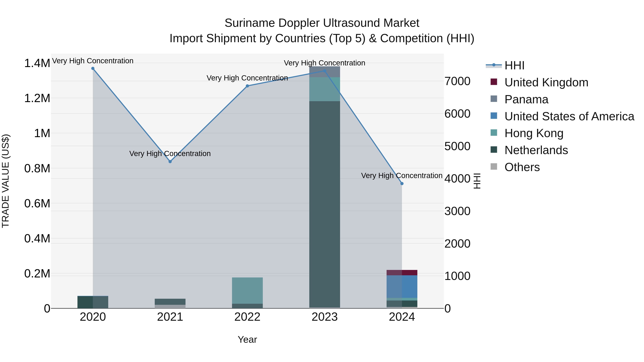Click 2021 Very High Concentration annotation
The width and height of the screenshot is (644, 362).
point(170,154)
